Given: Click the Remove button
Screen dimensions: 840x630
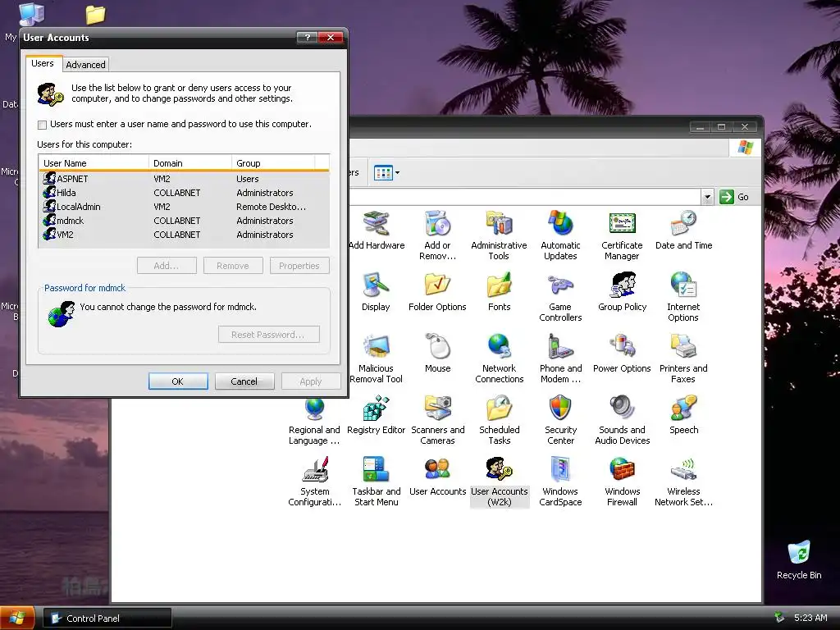Looking at the screenshot, I should (233, 266).
